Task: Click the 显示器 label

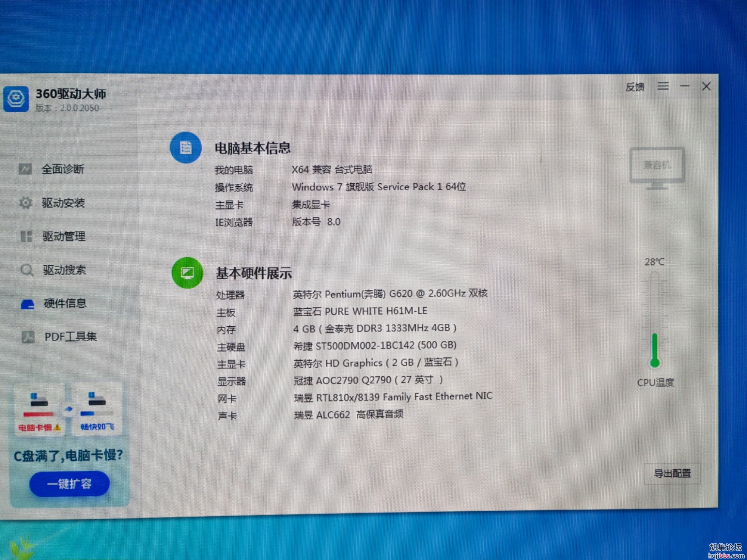Action: click(232, 381)
